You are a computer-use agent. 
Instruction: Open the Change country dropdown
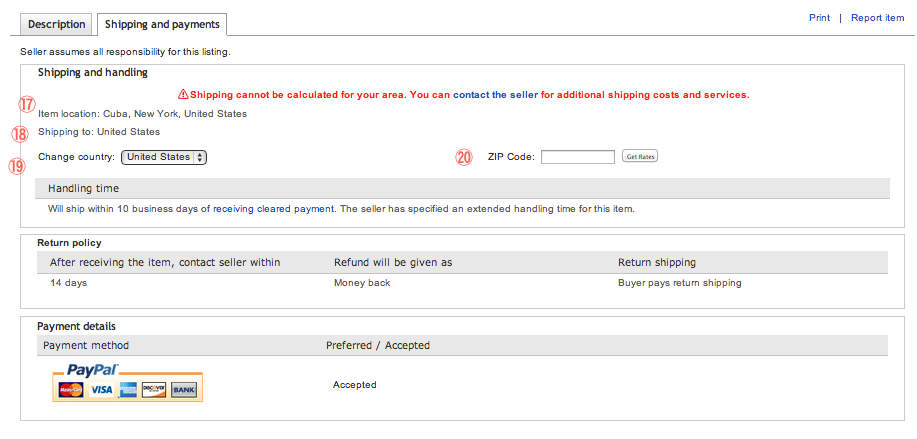(x=164, y=157)
